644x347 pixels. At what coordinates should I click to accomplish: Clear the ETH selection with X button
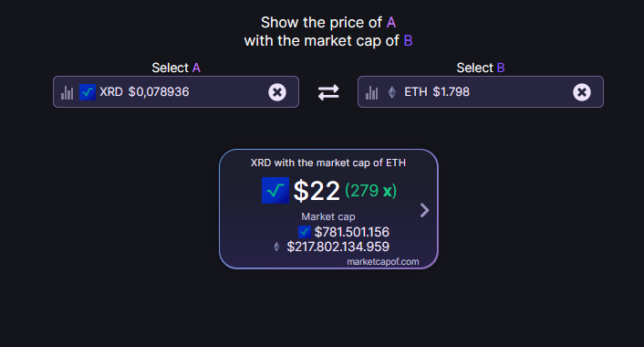[582, 92]
